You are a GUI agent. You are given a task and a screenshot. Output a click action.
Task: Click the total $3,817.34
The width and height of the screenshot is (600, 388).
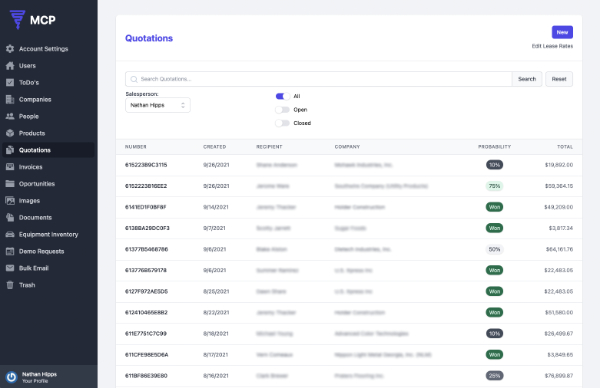coord(561,228)
